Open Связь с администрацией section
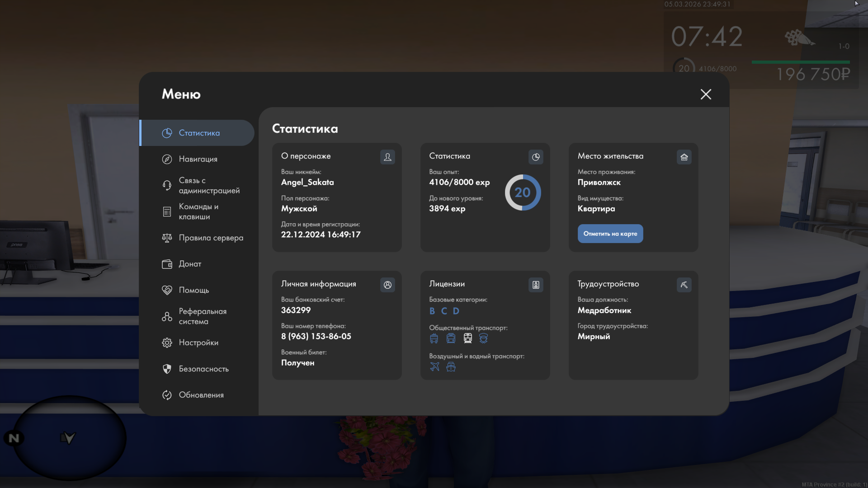The width and height of the screenshot is (868, 488). pos(209,185)
